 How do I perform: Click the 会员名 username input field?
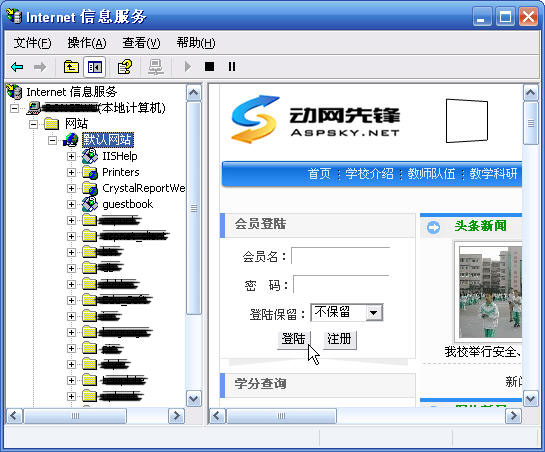pyautogui.click(x=341, y=256)
